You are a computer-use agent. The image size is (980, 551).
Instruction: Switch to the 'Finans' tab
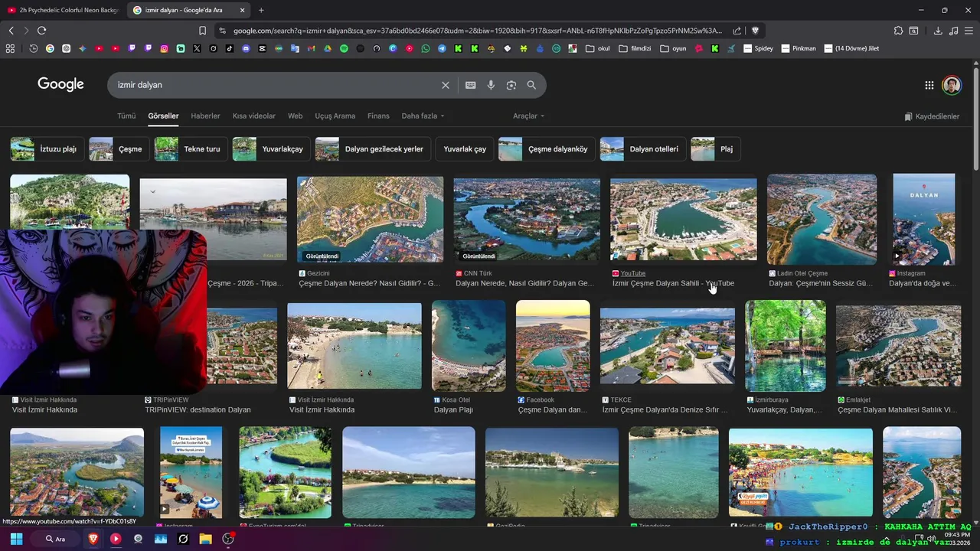pos(378,116)
